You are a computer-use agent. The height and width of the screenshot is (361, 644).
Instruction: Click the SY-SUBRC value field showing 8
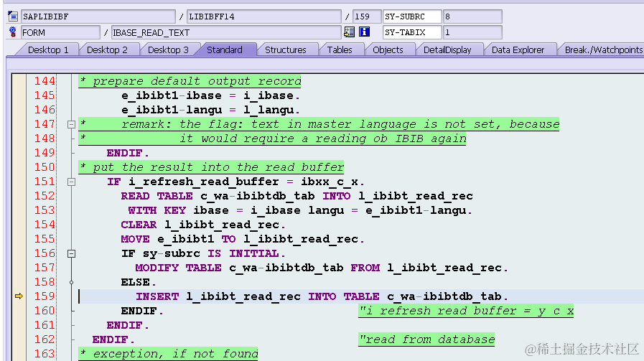point(472,17)
